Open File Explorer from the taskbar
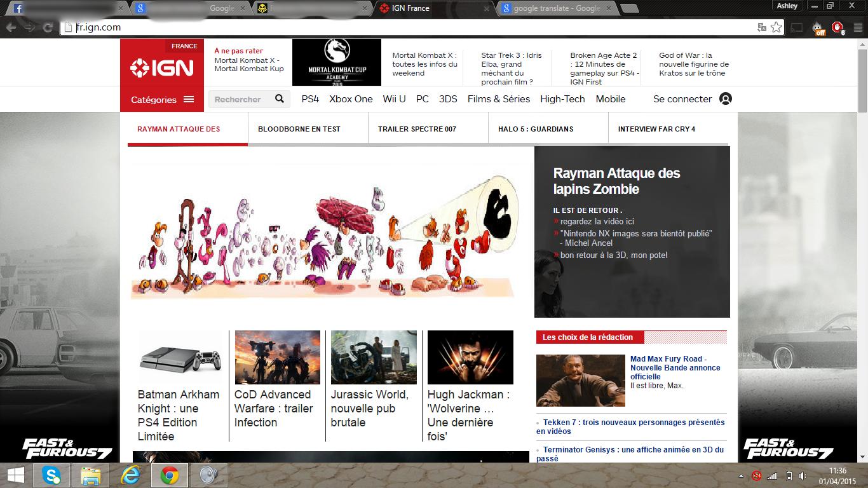This screenshot has width=868, height=488. pos(91,475)
